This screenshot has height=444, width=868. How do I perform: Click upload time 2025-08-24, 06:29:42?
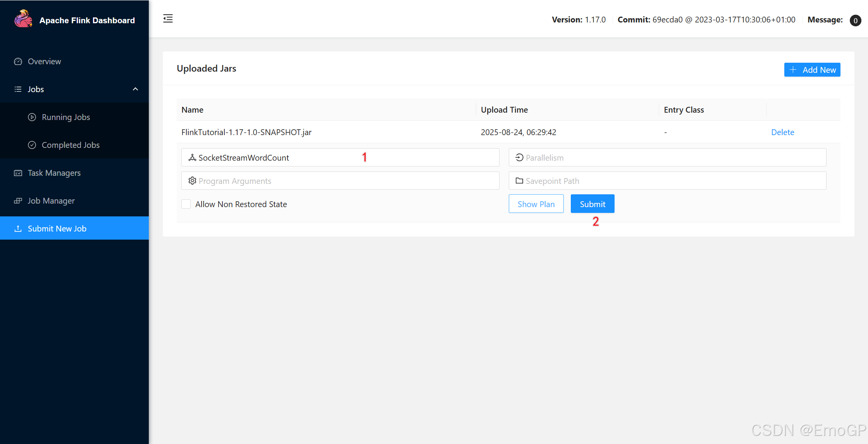pyautogui.click(x=518, y=132)
